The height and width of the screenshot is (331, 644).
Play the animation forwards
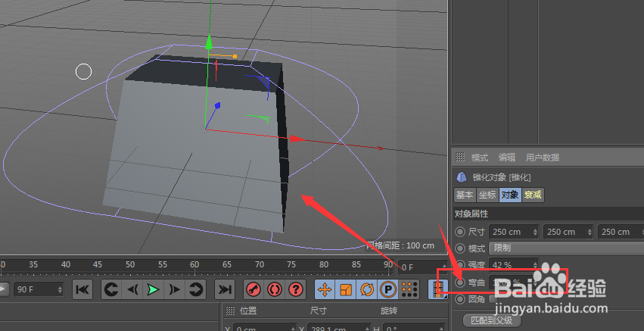pyautogui.click(x=153, y=289)
